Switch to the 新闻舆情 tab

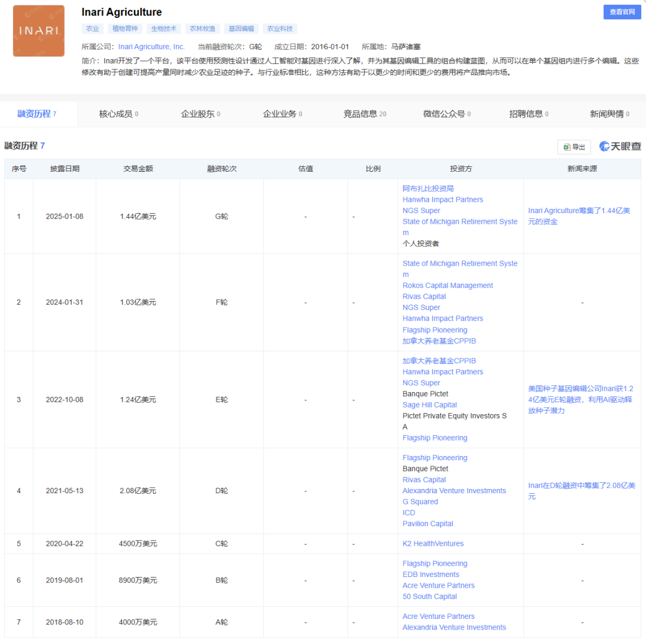point(607,113)
